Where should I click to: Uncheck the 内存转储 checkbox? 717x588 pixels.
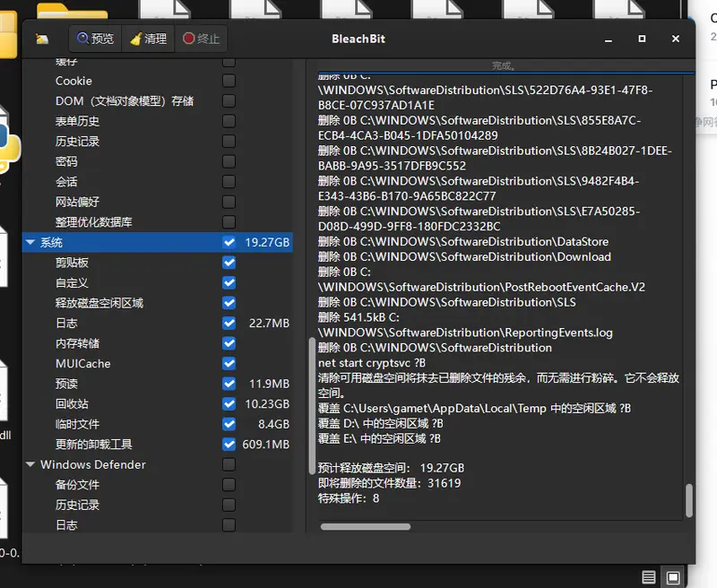tap(229, 343)
